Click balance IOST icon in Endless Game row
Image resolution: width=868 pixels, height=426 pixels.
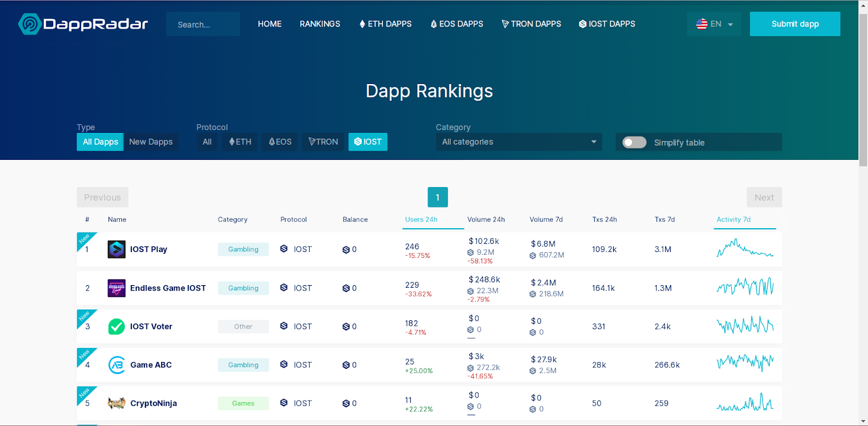(x=346, y=288)
